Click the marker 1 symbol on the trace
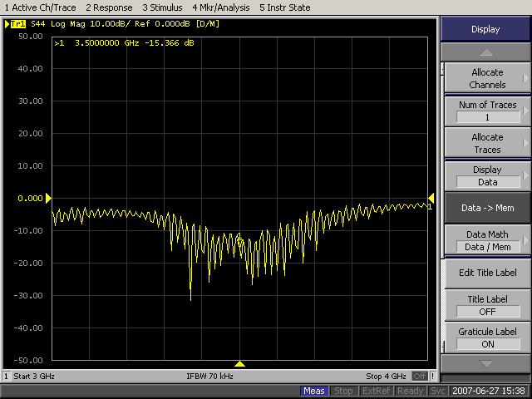 click(x=240, y=240)
